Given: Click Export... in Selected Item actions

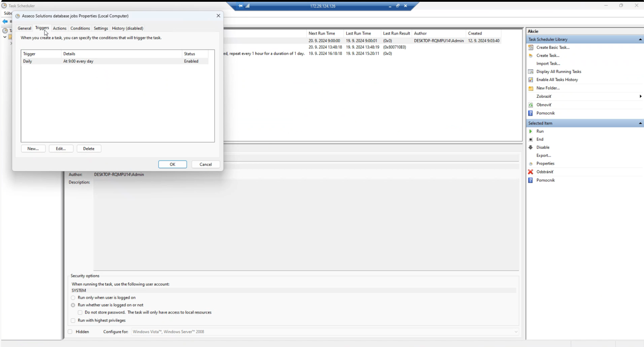Looking at the screenshot, I should pos(544,155).
